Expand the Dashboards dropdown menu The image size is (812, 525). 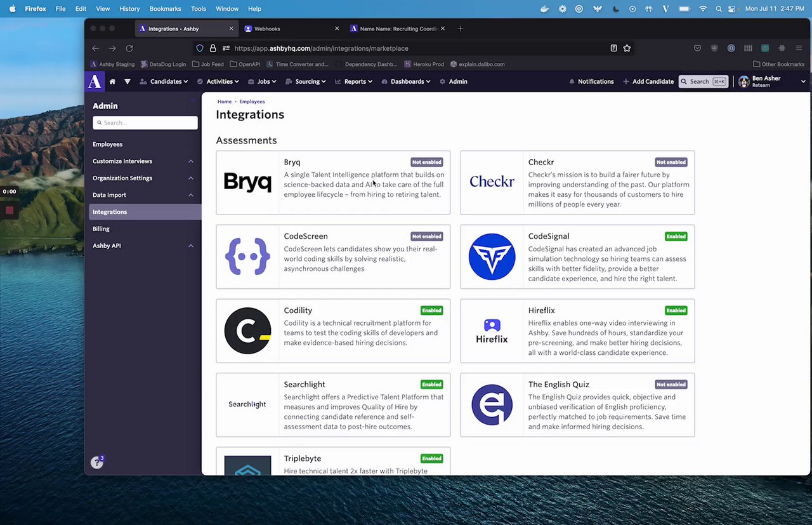coord(406,81)
